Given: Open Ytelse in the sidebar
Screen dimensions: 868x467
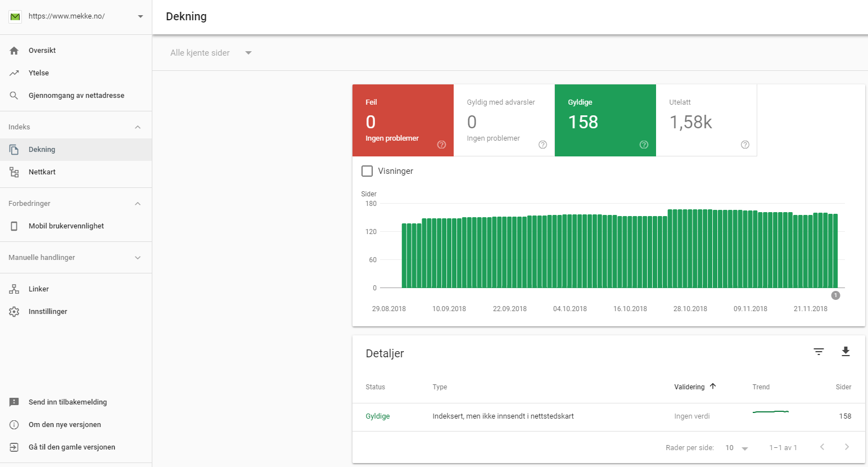Looking at the screenshot, I should [39, 73].
